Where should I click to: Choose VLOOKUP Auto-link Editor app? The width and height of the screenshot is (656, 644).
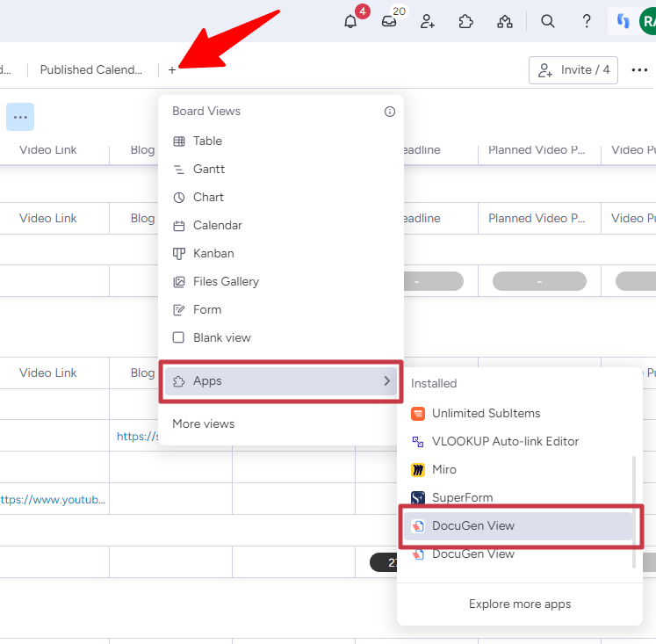pos(517,441)
